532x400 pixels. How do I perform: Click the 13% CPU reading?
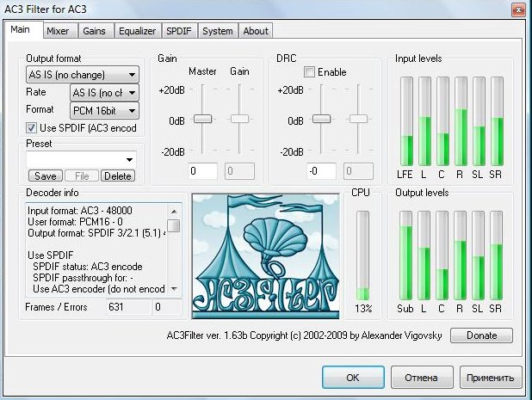(363, 309)
